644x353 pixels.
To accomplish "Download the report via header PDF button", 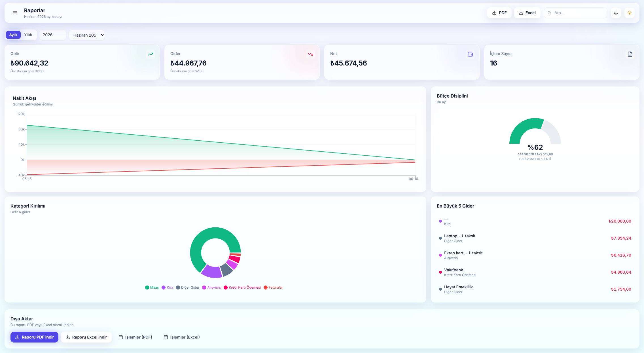I will [x=499, y=13].
